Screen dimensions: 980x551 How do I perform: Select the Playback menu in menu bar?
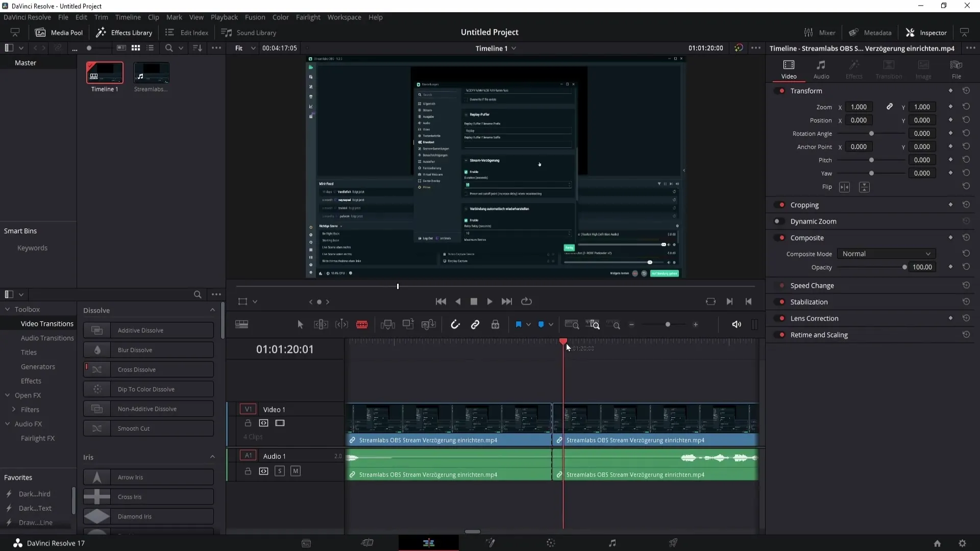tap(224, 17)
